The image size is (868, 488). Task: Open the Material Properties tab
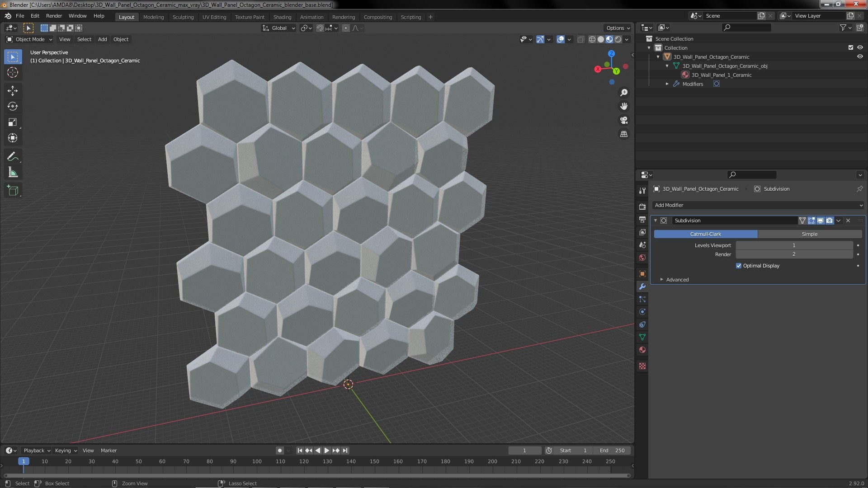[642, 350]
